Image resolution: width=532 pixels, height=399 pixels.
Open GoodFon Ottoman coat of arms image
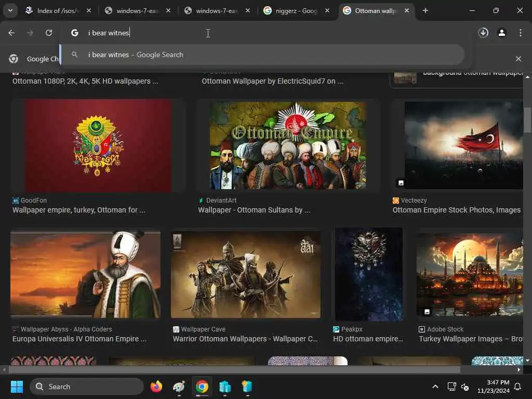tap(98, 145)
